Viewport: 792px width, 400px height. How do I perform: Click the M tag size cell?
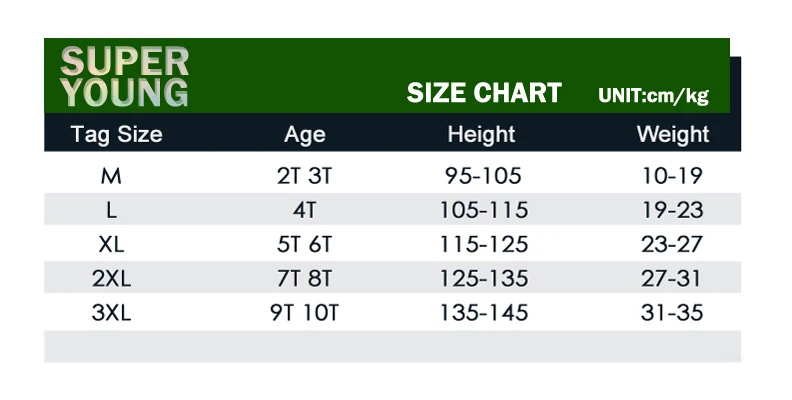coord(111,176)
